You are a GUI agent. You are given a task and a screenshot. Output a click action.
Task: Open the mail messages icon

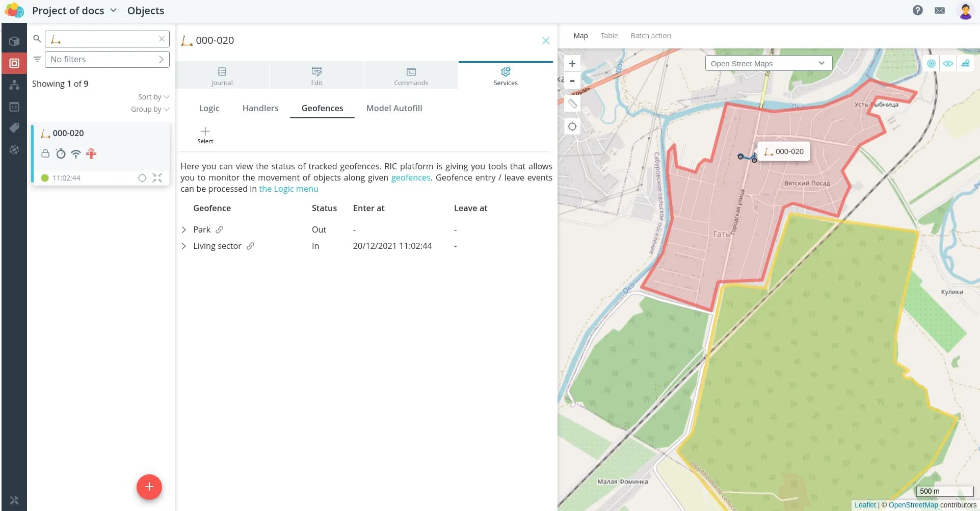coord(940,10)
